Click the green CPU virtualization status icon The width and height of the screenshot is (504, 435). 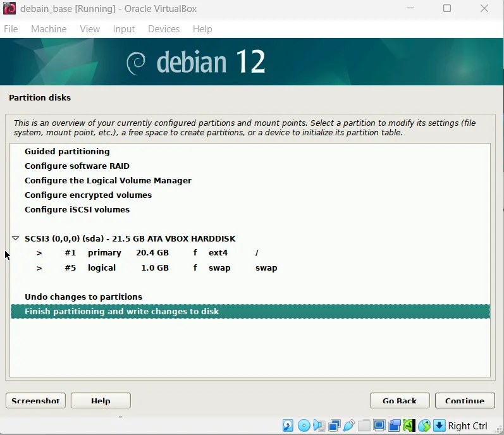click(x=409, y=426)
